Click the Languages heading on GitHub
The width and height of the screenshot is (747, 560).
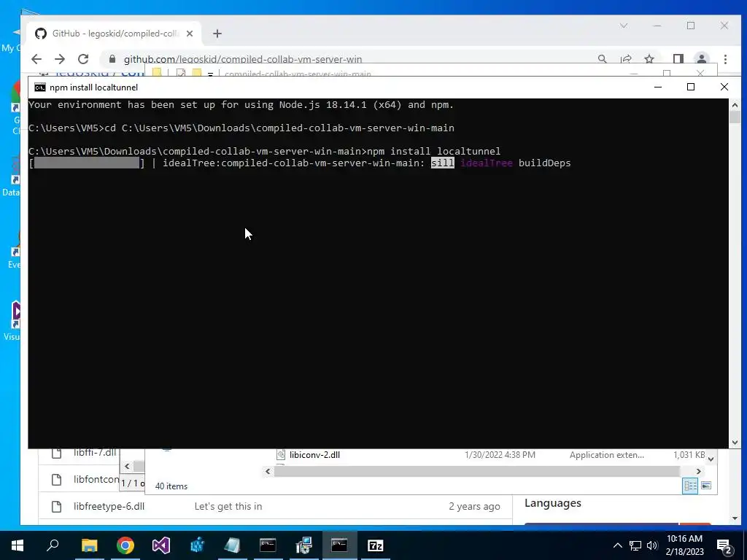[x=553, y=503]
